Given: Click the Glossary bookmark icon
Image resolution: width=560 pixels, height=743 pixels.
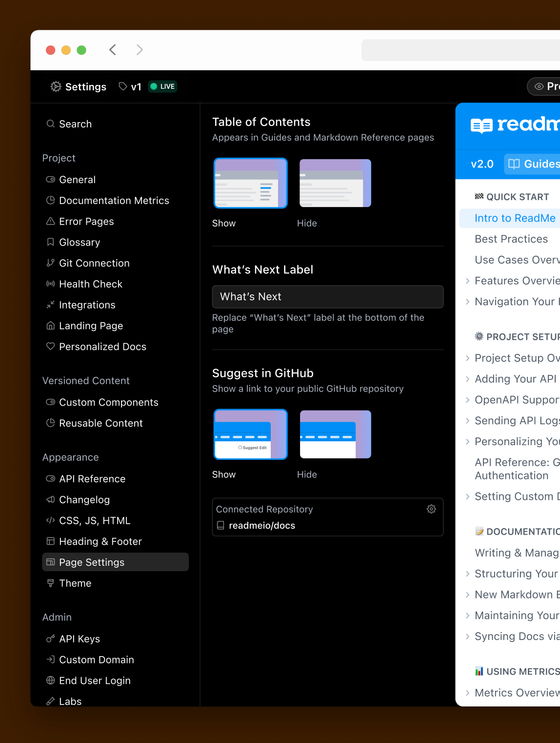Looking at the screenshot, I should (50, 242).
